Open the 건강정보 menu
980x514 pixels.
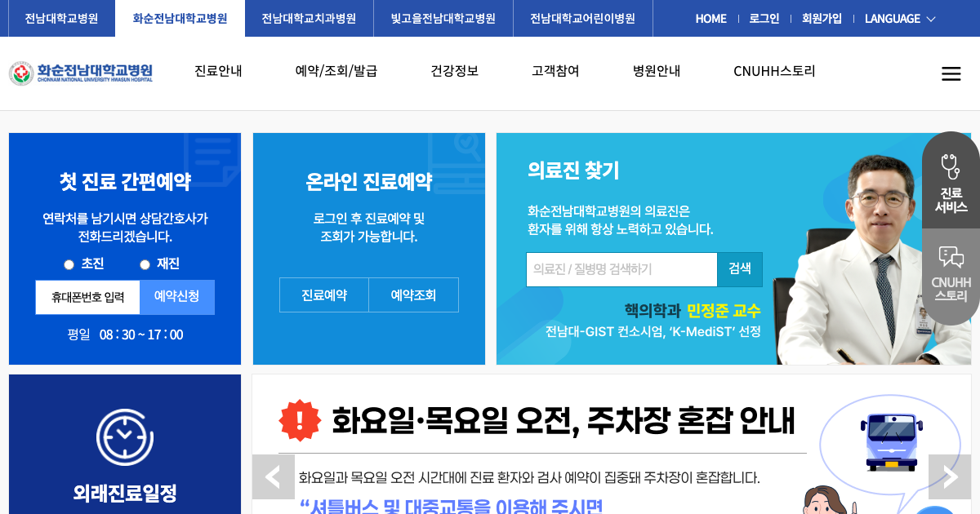coord(455,71)
